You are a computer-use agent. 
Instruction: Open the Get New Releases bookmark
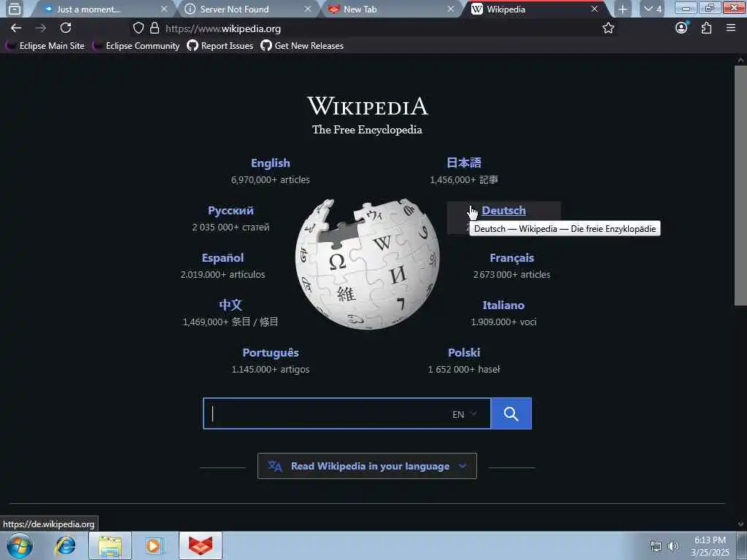[x=302, y=46]
